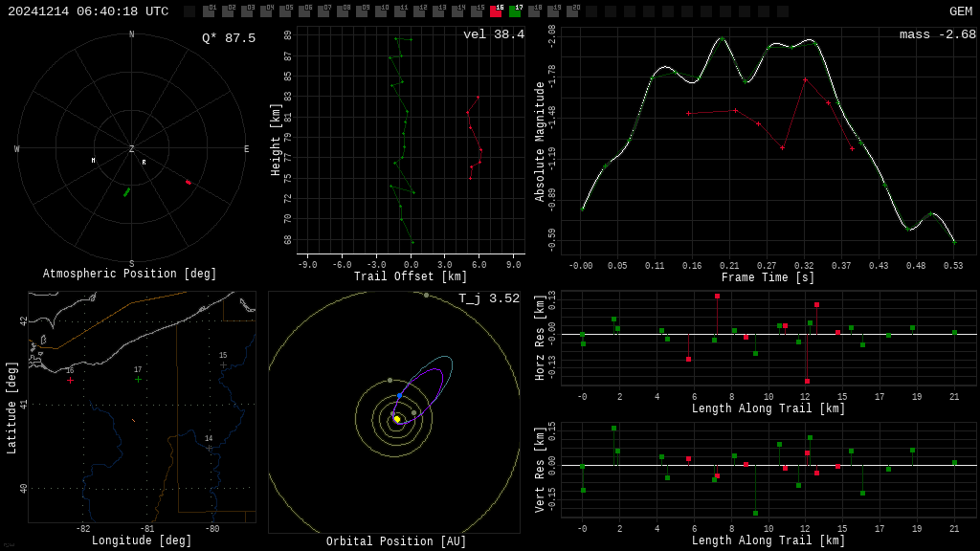
Task: Click station indicator square 02
Action: pos(228,11)
